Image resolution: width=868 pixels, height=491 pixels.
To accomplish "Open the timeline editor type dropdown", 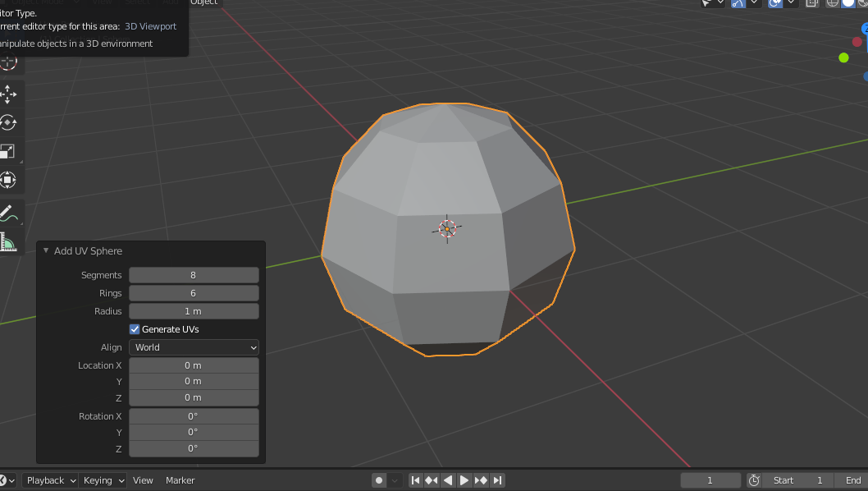I will click(x=7, y=480).
